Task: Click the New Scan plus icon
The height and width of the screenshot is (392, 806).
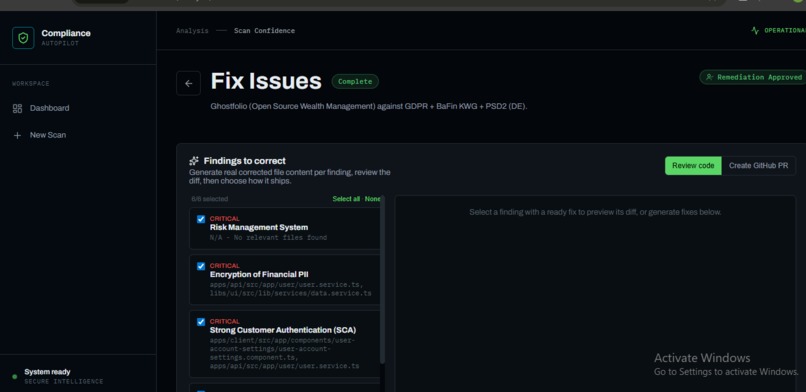Action: pyautogui.click(x=17, y=136)
